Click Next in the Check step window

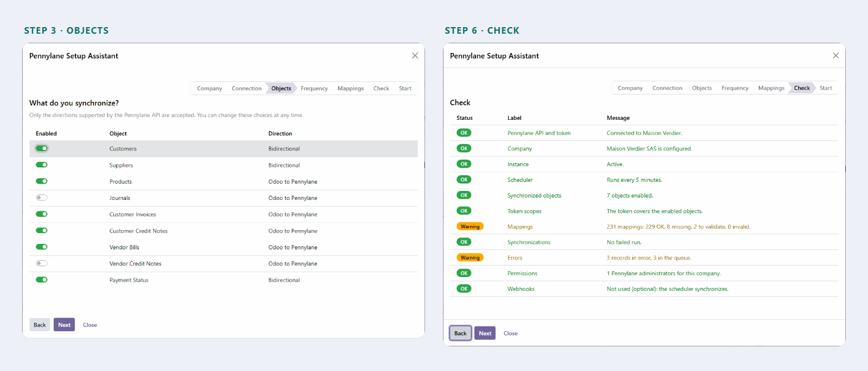(485, 333)
